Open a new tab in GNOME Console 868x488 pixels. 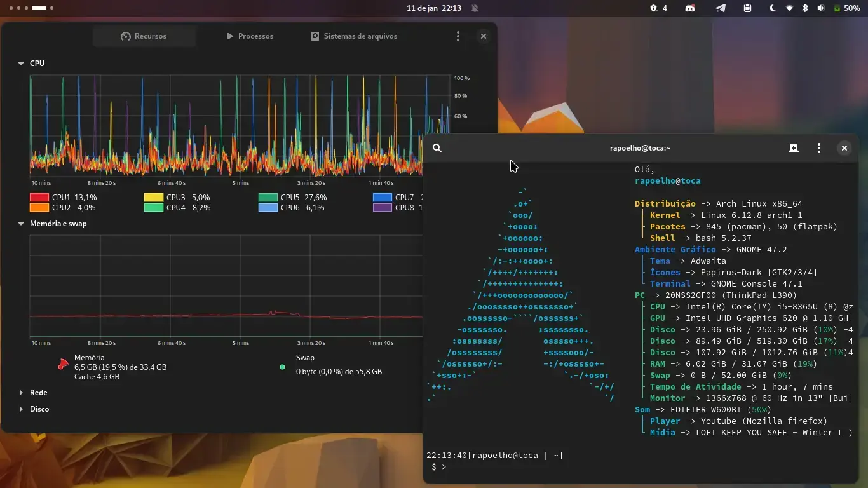click(x=794, y=148)
